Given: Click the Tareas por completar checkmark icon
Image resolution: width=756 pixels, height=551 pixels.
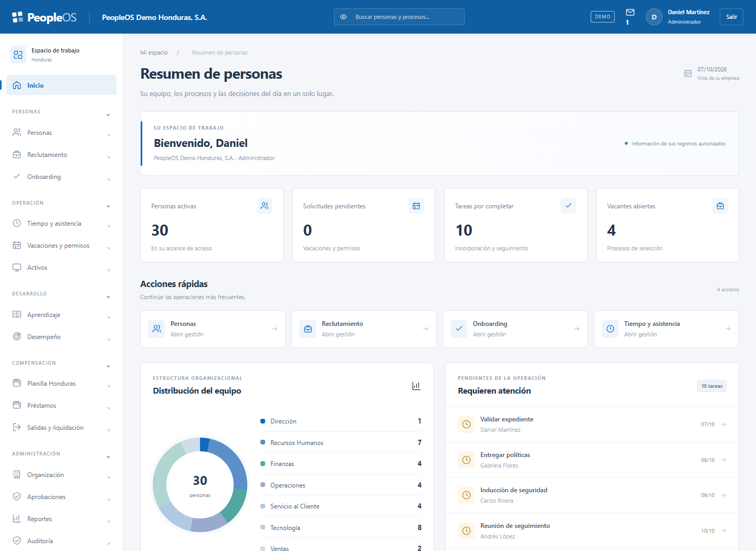Looking at the screenshot, I should pos(569,206).
